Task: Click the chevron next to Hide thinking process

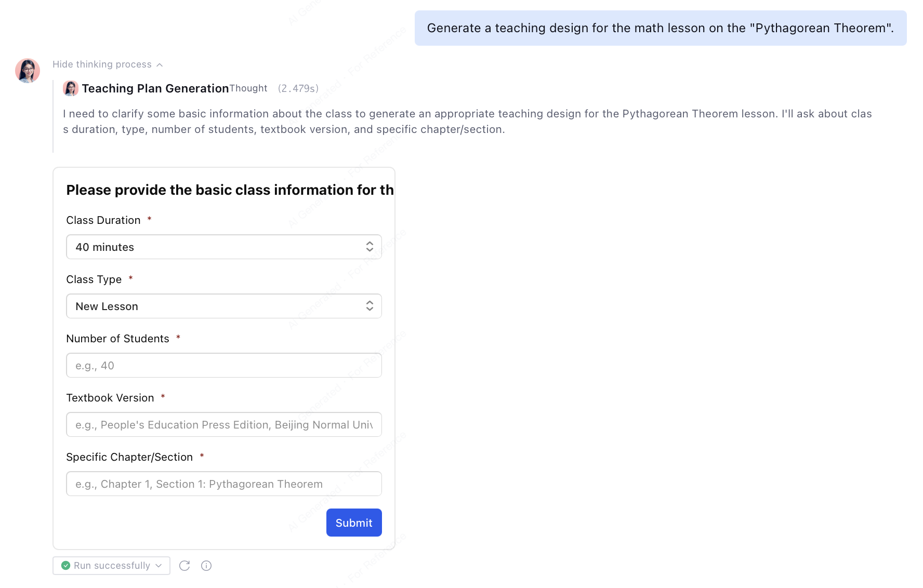Action: click(x=160, y=65)
